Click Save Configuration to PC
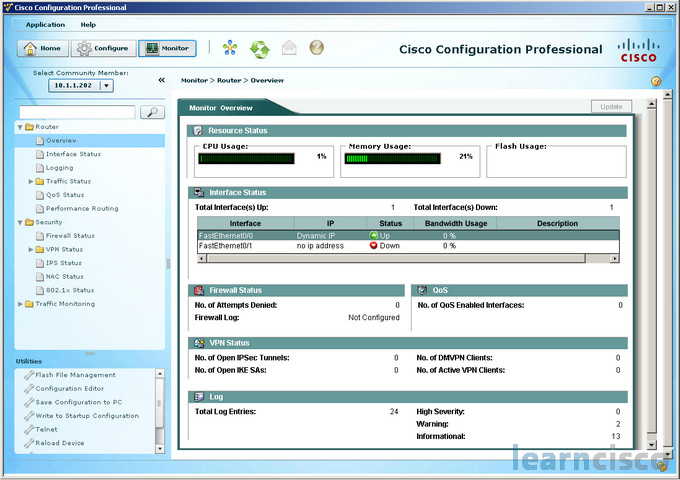 click(x=78, y=402)
